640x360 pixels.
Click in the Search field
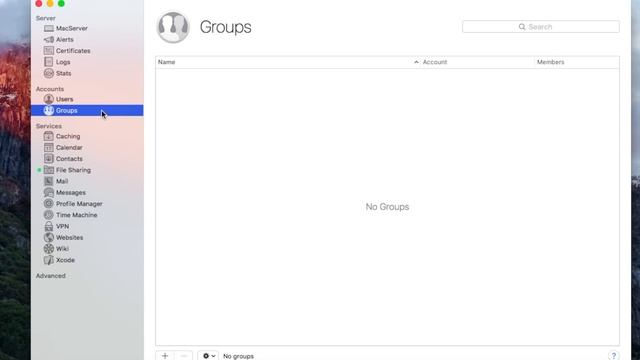point(541,27)
